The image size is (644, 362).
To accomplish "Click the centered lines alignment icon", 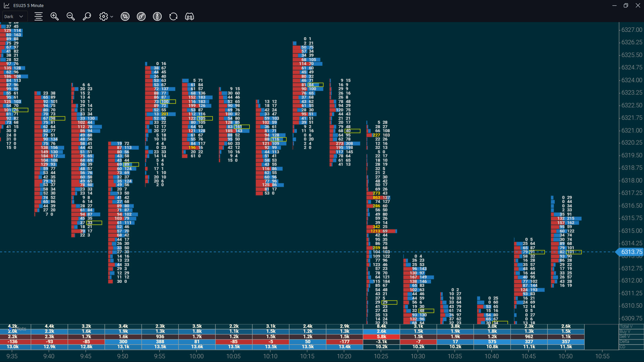I will pos(39,16).
